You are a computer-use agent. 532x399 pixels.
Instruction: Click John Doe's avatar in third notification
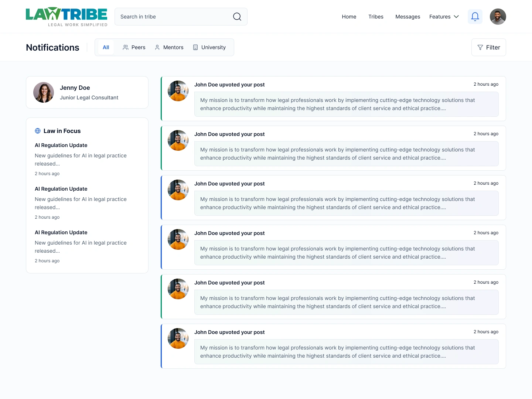point(178,190)
